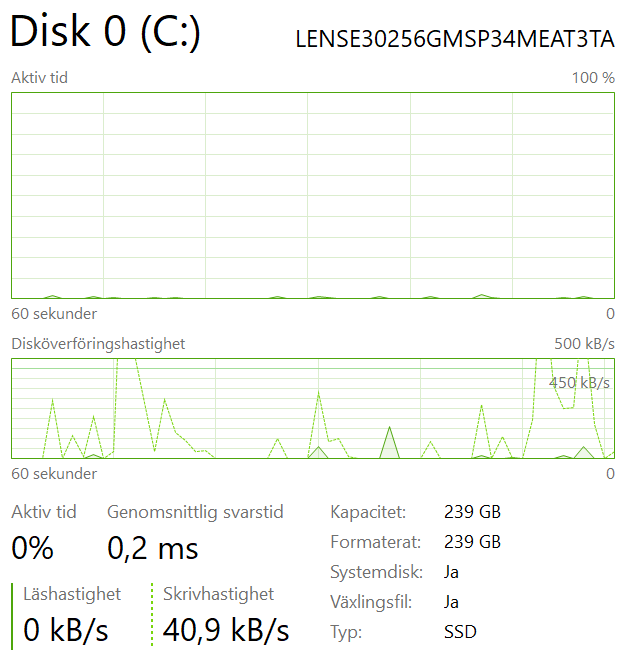Click the Växlingsfil Ja value

pos(451,603)
